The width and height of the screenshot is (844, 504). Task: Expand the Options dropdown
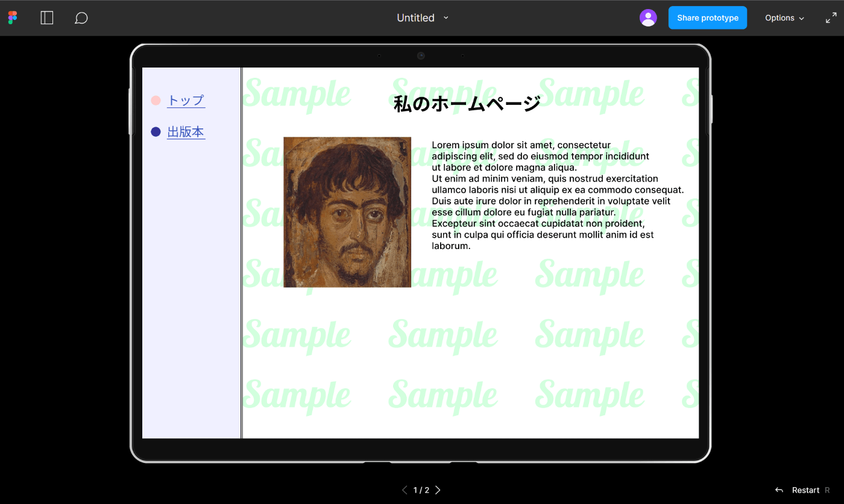785,18
